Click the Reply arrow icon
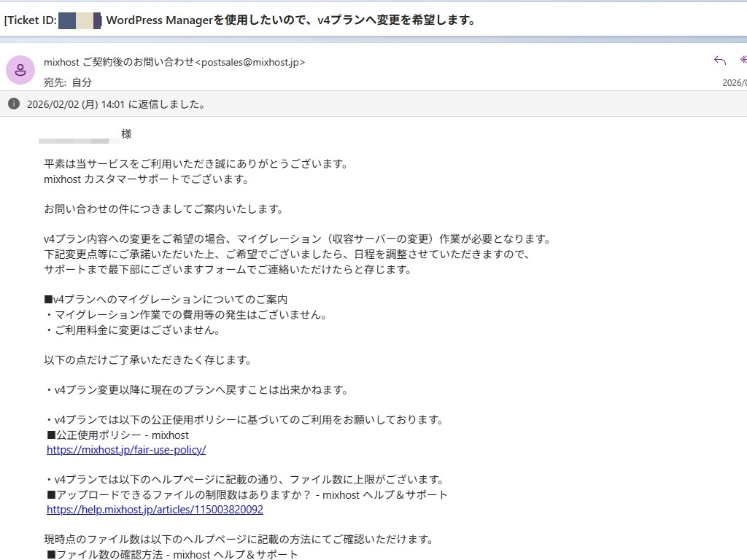This screenshot has width=747, height=560. point(719,61)
